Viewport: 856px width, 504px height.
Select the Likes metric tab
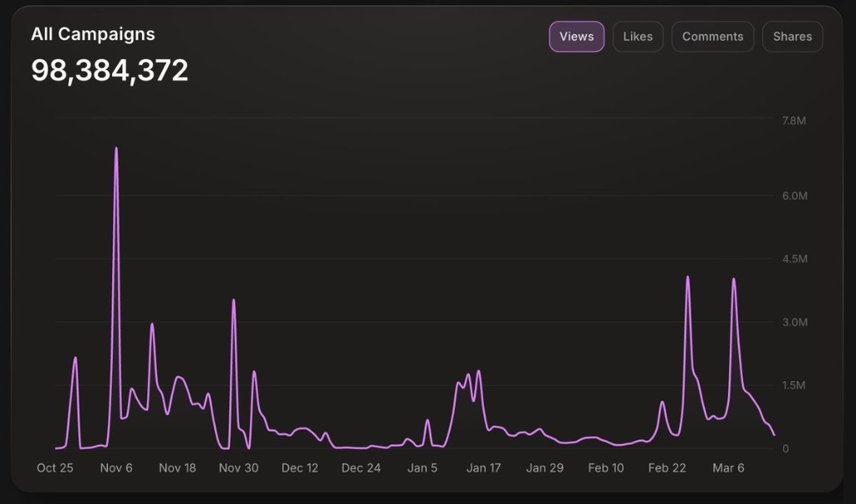tap(638, 37)
